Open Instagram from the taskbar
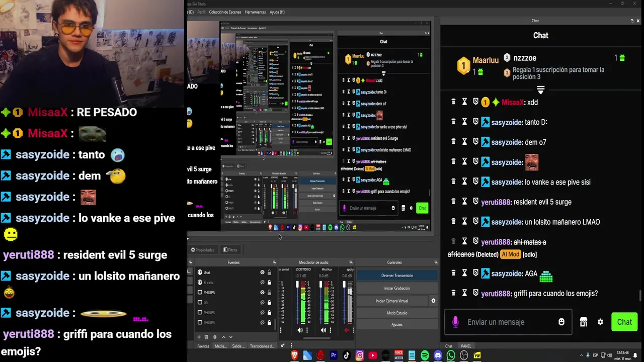Image resolution: width=644 pixels, height=362 pixels. (359, 355)
